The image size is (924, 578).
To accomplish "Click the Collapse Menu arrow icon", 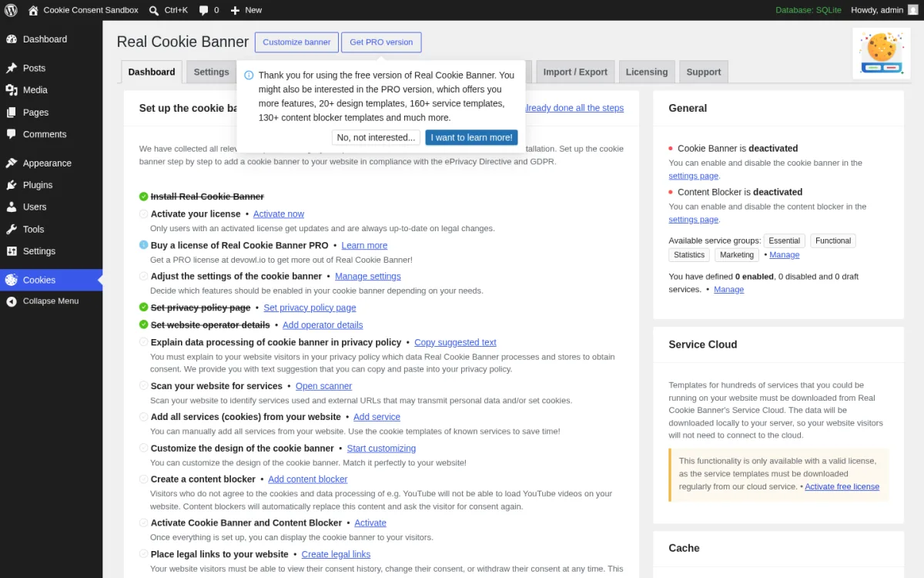I will pyautogui.click(x=12, y=301).
